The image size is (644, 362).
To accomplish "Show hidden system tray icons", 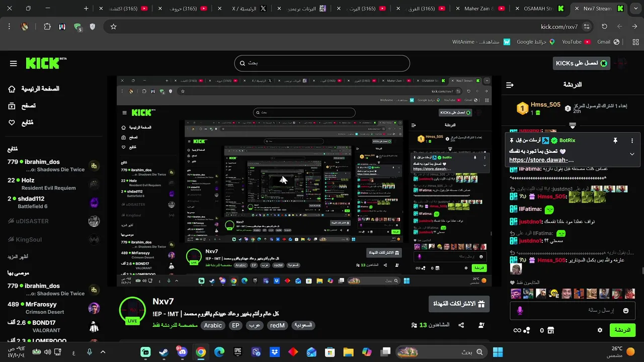I will (103, 352).
